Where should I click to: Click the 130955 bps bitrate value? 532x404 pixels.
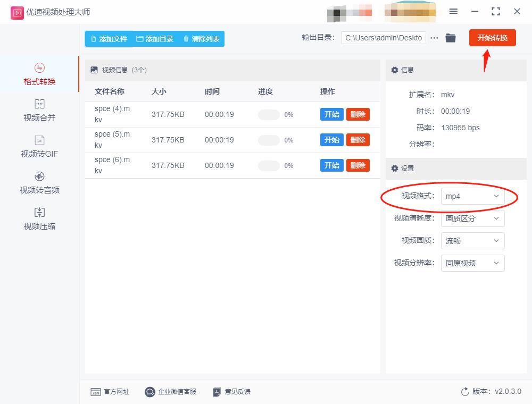(460, 128)
